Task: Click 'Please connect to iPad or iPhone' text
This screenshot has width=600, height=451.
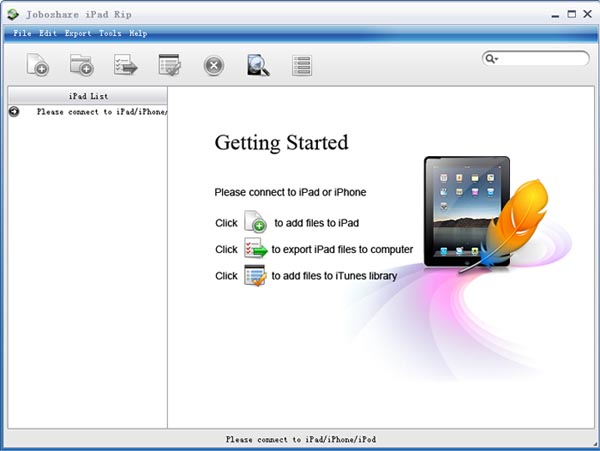Action: (290, 192)
